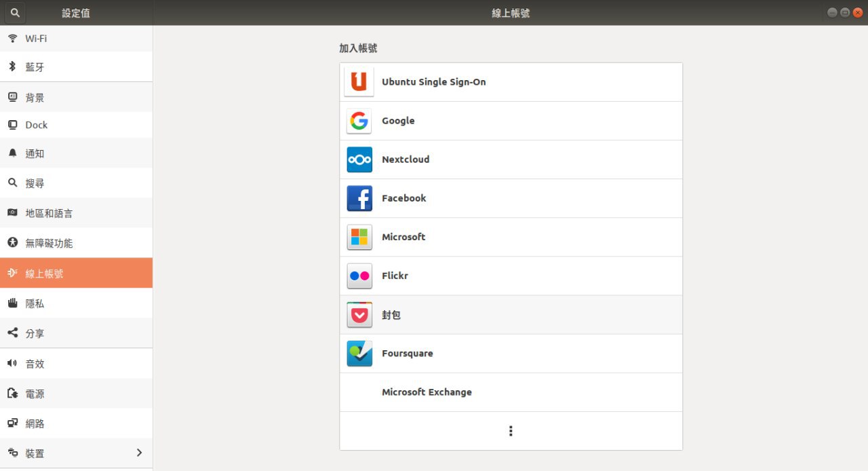Go to the 背景 settings page
Viewport: 868px width, 471px height.
tap(76, 97)
